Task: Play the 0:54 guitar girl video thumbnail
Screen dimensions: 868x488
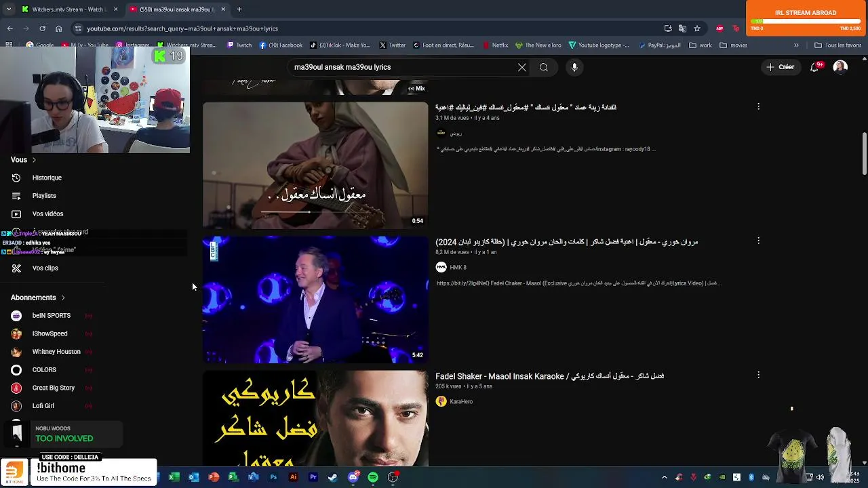Action: 315,165
